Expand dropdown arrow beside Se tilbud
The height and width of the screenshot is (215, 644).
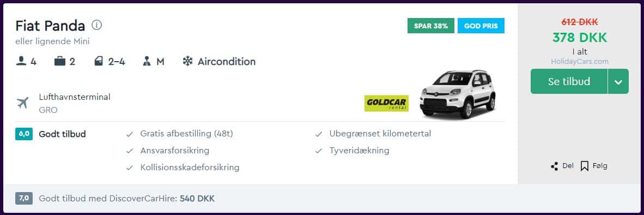click(618, 81)
